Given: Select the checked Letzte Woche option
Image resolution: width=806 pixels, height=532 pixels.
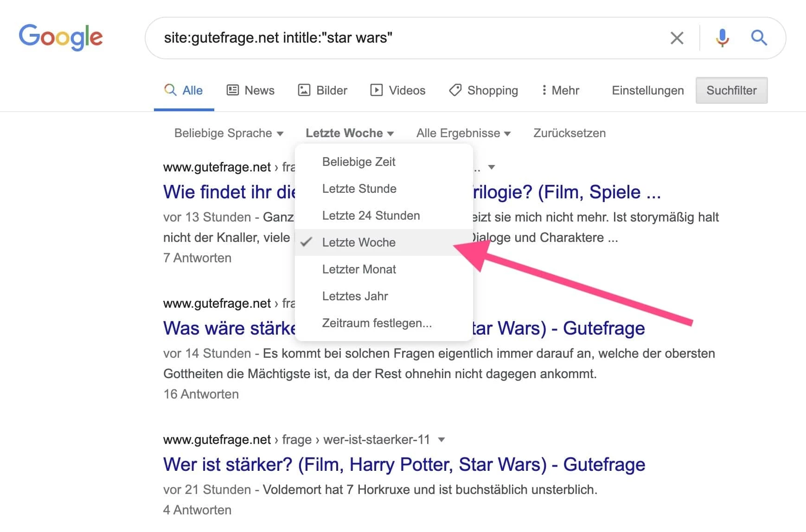Looking at the screenshot, I should [x=384, y=242].
